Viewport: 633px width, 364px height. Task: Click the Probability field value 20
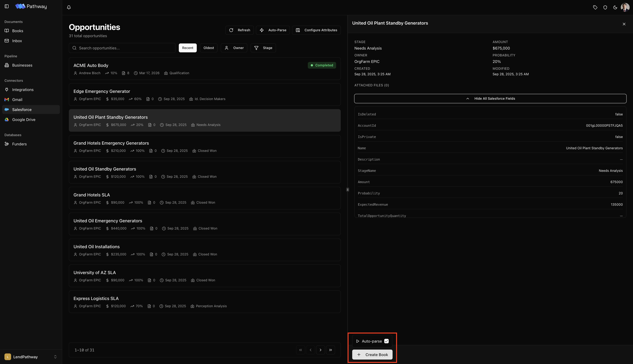tap(620, 193)
